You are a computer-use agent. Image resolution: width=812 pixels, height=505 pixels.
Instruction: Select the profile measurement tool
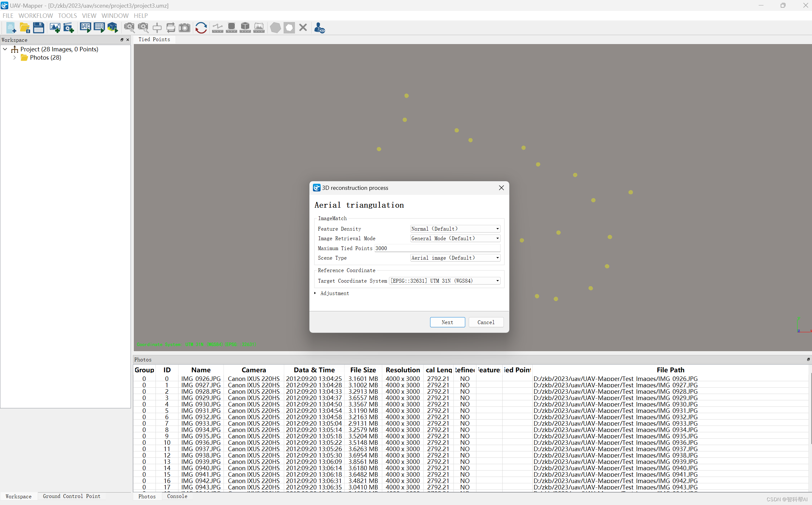[259, 28]
